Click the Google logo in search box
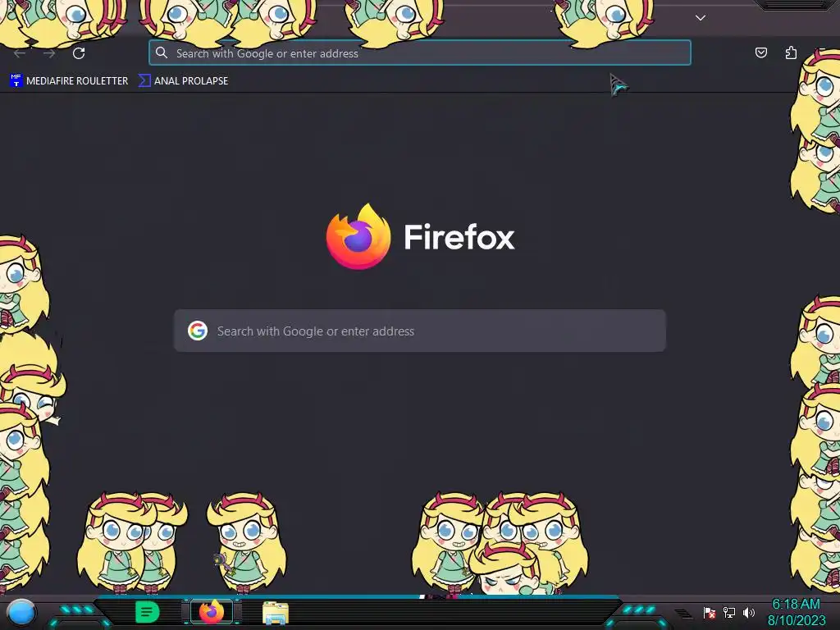Viewport: 840px width, 630px height. click(198, 331)
